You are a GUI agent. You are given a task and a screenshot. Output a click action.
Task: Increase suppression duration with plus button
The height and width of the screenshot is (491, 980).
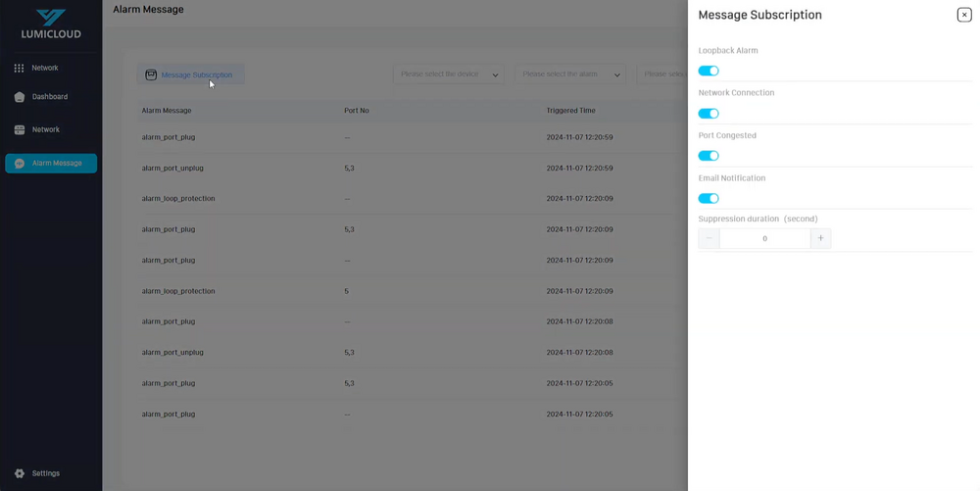820,238
